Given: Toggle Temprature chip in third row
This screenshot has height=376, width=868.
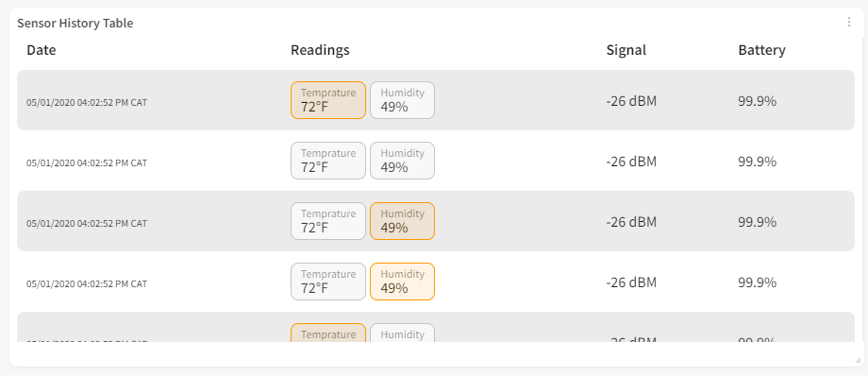Looking at the screenshot, I should tap(328, 221).
